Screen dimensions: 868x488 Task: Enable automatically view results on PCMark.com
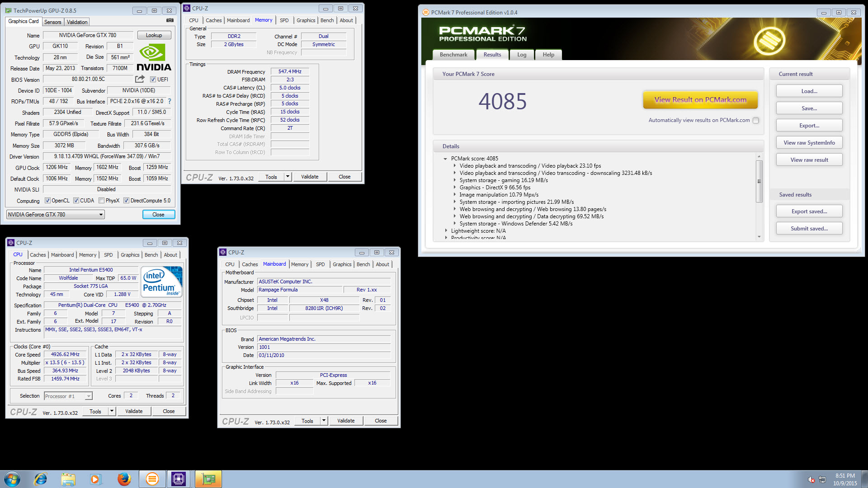tap(756, 120)
